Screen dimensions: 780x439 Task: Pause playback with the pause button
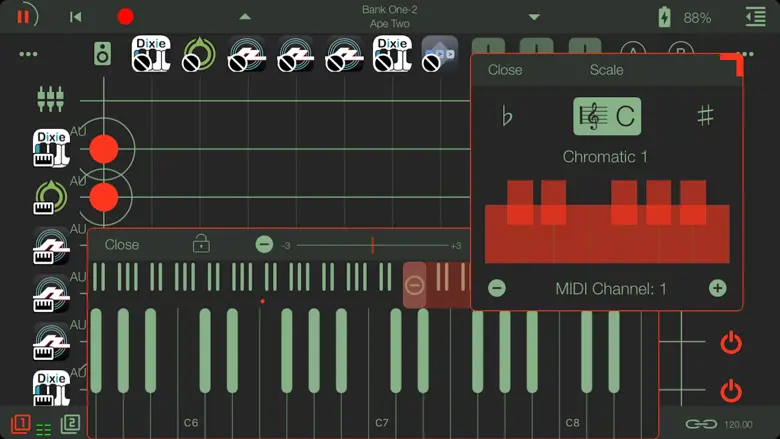tap(23, 16)
